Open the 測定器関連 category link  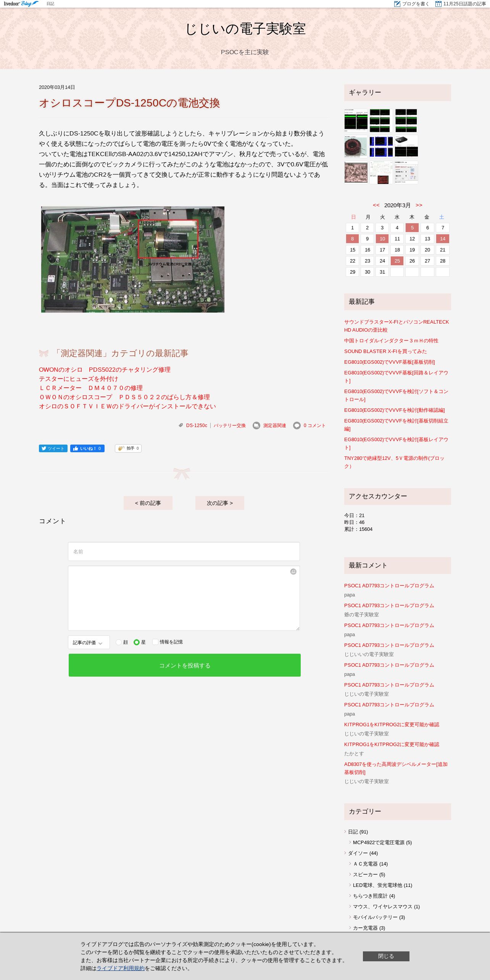[x=274, y=426]
